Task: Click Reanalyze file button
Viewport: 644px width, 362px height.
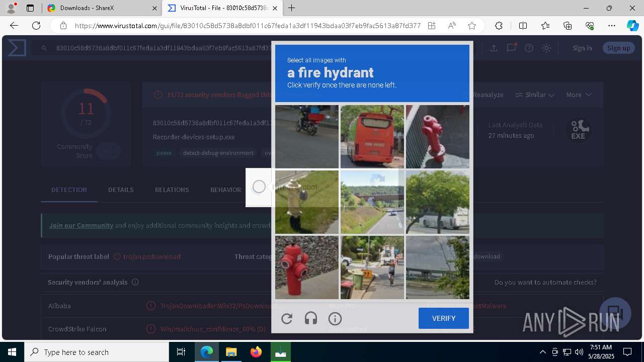Action: (484, 95)
